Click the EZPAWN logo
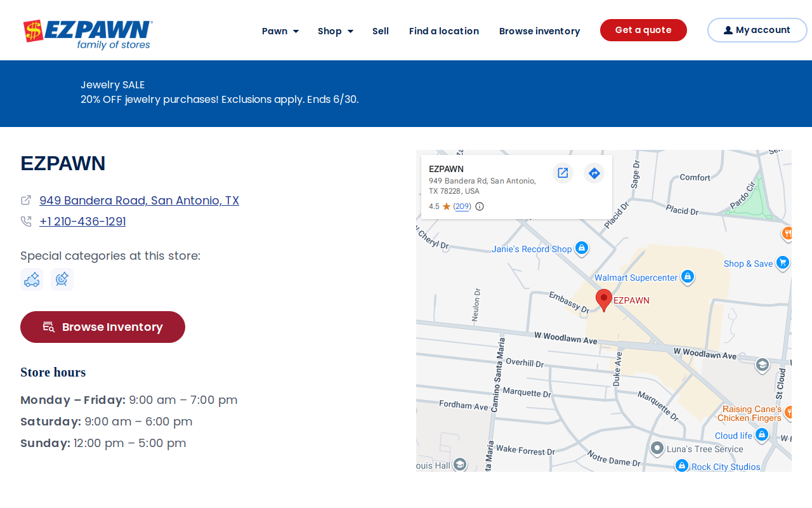812x508 pixels. click(x=88, y=35)
